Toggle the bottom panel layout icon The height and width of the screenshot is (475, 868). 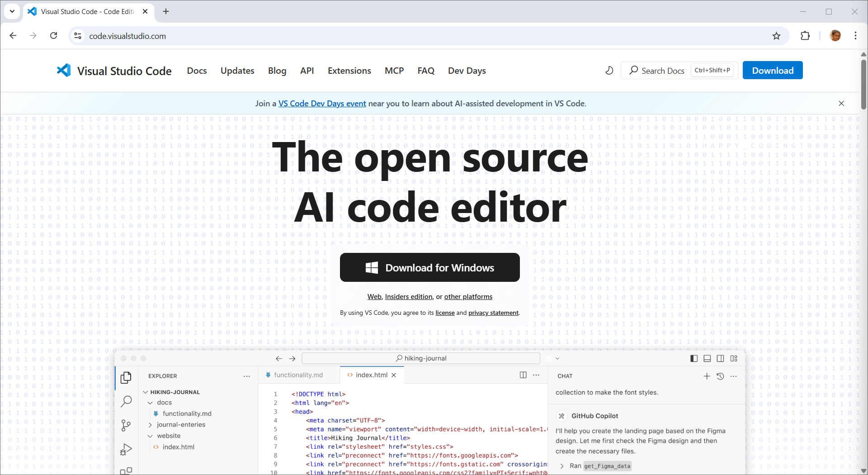point(707,358)
